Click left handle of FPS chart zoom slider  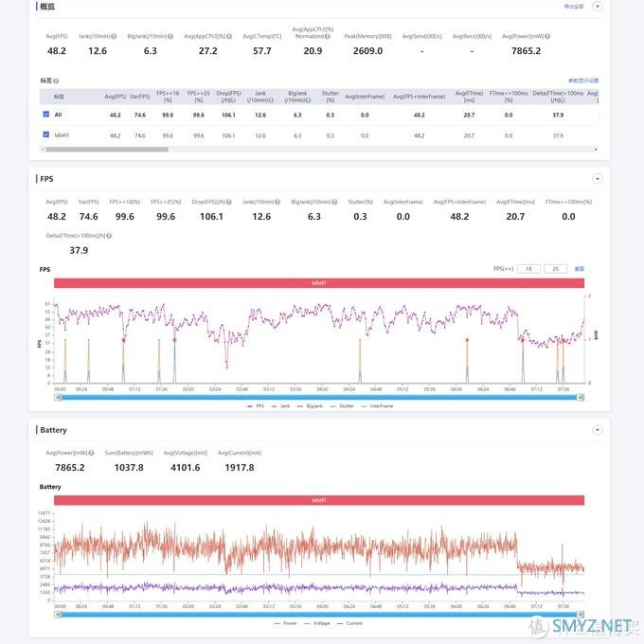(x=59, y=398)
